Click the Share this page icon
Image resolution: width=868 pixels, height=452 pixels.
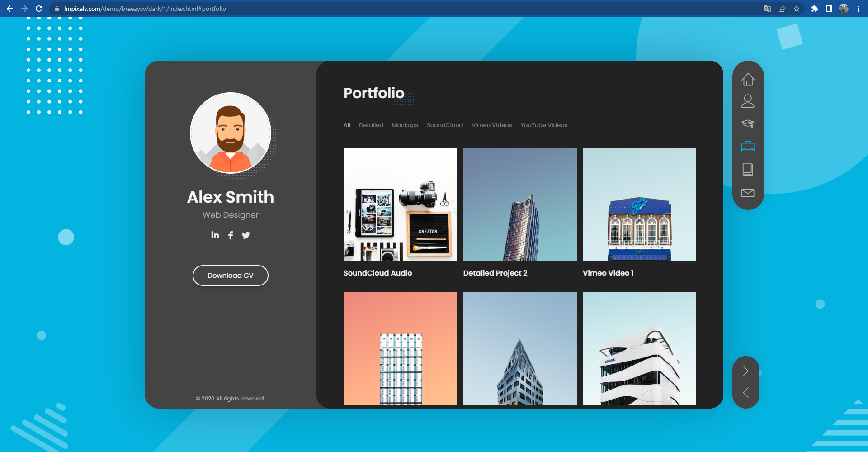click(782, 9)
